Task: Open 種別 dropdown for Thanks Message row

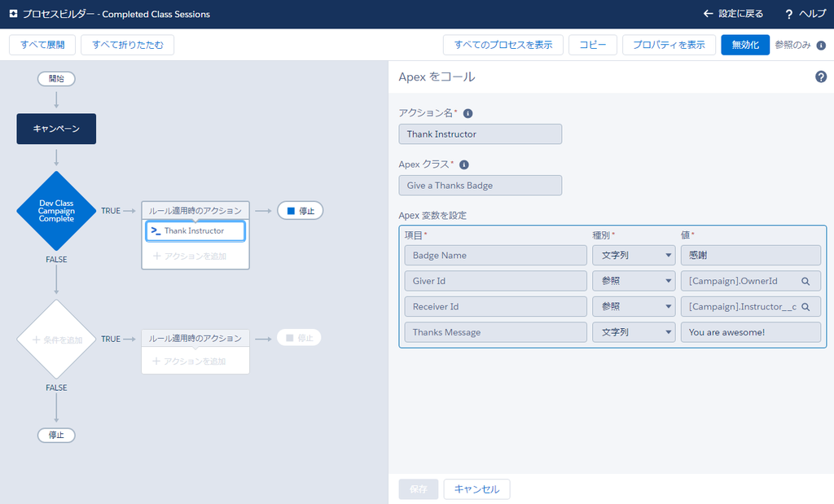Action: click(634, 331)
